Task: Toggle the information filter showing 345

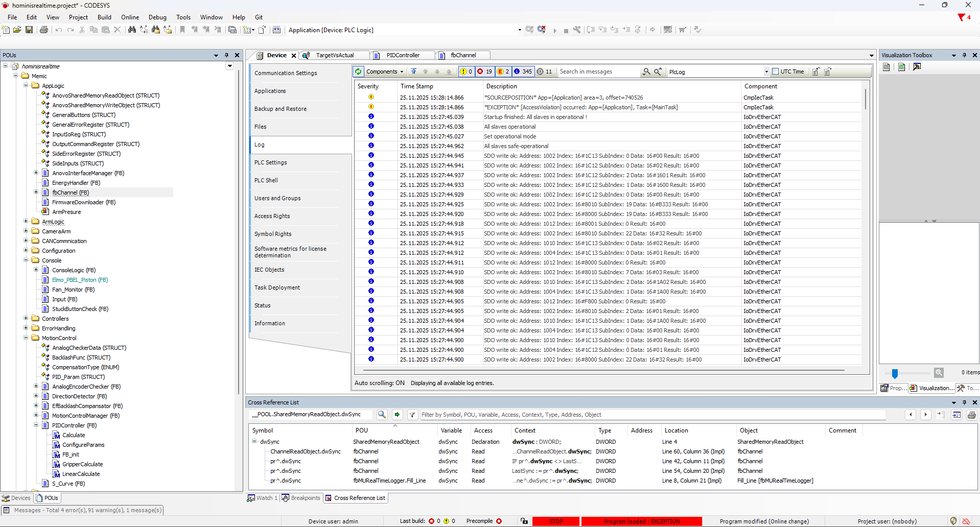Action: click(x=523, y=71)
